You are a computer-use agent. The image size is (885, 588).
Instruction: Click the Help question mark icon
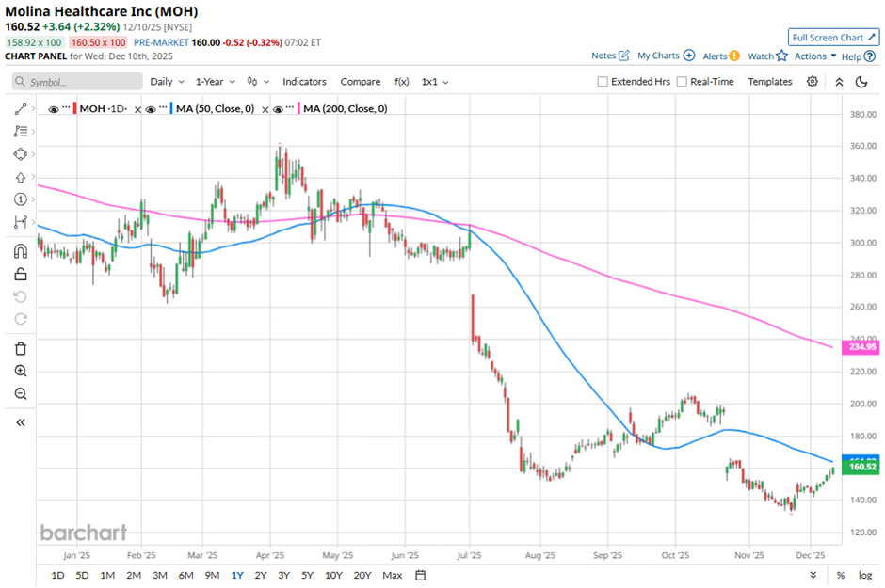click(870, 56)
